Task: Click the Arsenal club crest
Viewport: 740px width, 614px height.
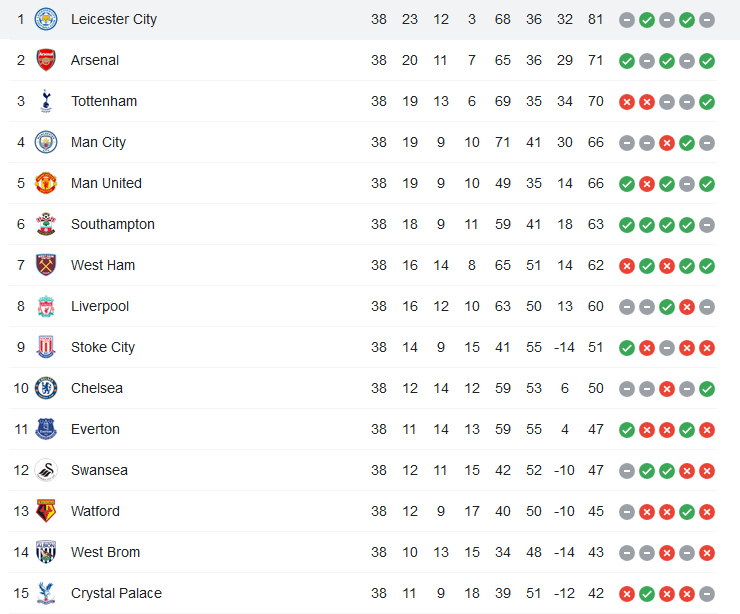Action: point(46,60)
